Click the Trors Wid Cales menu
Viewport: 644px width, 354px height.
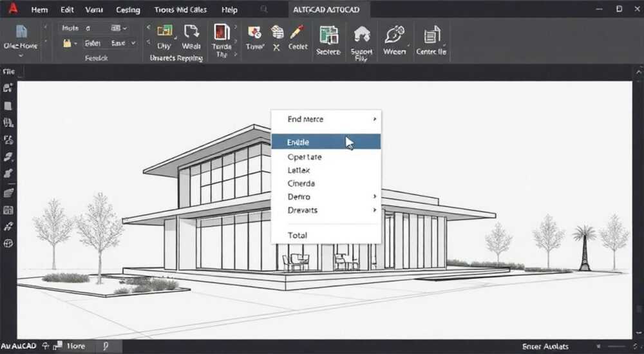tap(182, 10)
